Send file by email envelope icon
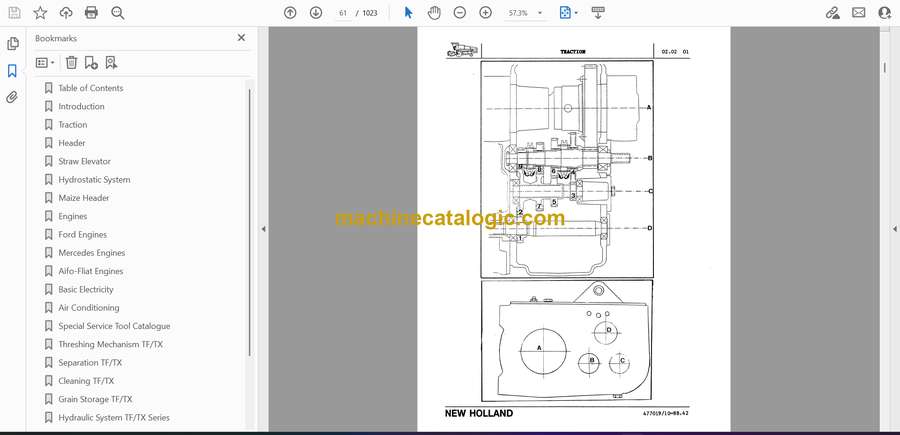Image resolution: width=900 pixels, height=435 pixels. coord(859,13)
